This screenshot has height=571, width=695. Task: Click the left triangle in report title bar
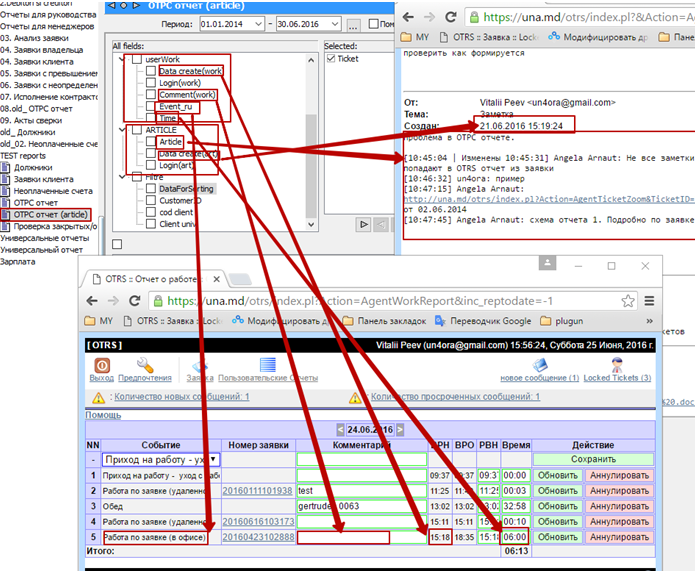click(112, 6)
